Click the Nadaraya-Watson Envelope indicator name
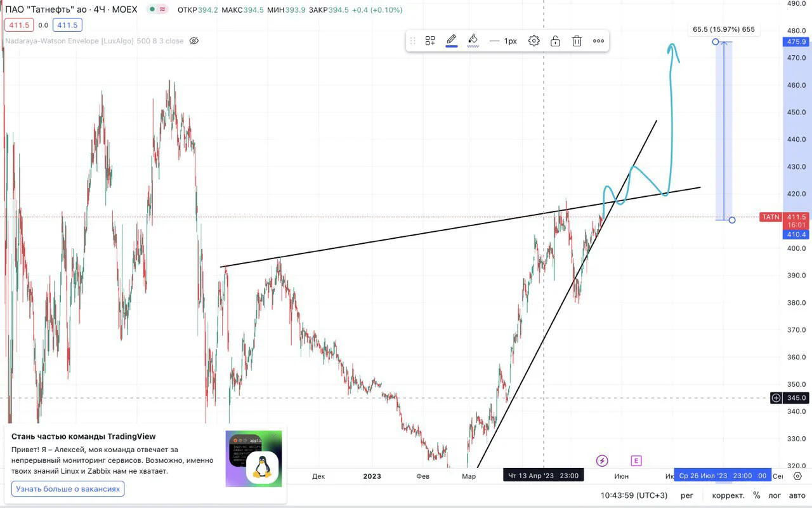This screenshot has width=812, height=508. pos(94,41)
